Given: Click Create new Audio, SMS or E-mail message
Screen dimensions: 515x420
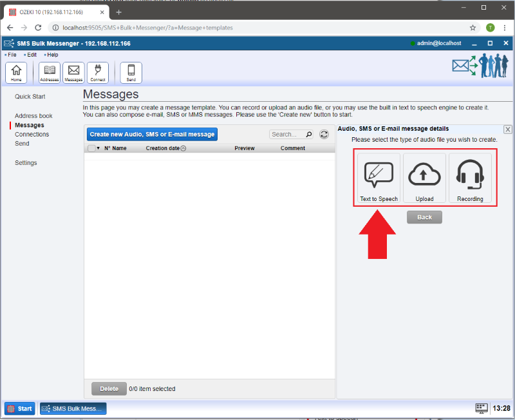Looking at the screenshot, I should click(152, 134).
